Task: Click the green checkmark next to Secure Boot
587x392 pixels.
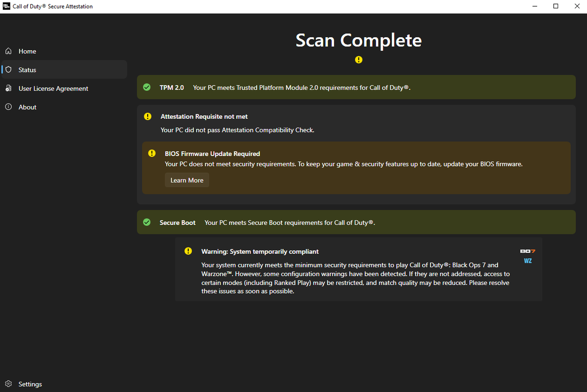Action: point(147,222)
